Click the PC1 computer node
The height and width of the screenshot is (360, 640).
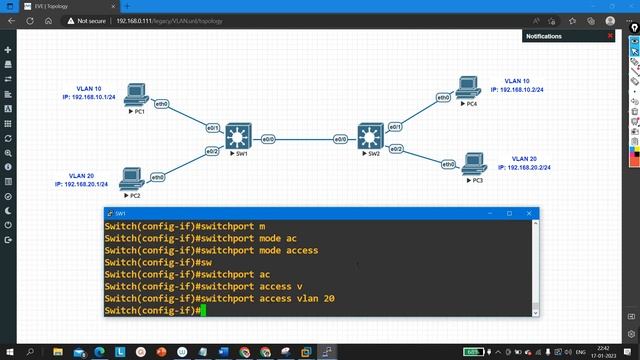(136, 95)
